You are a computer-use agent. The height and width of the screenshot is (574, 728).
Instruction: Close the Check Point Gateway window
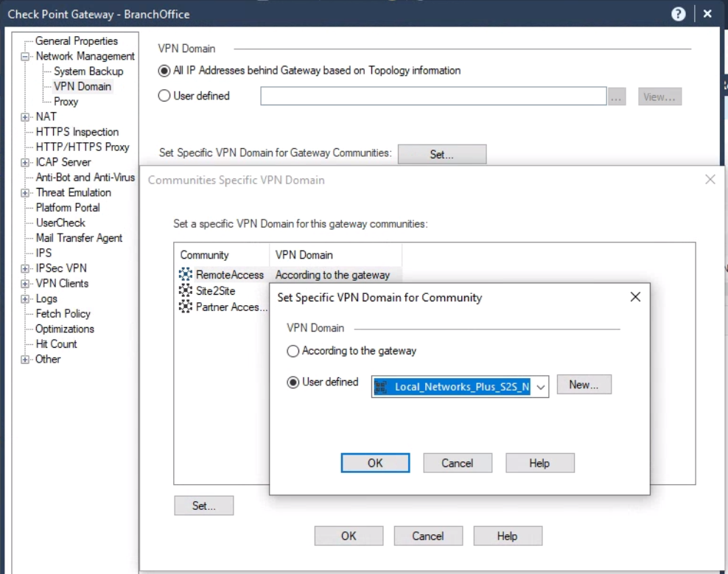coord(707,14)
